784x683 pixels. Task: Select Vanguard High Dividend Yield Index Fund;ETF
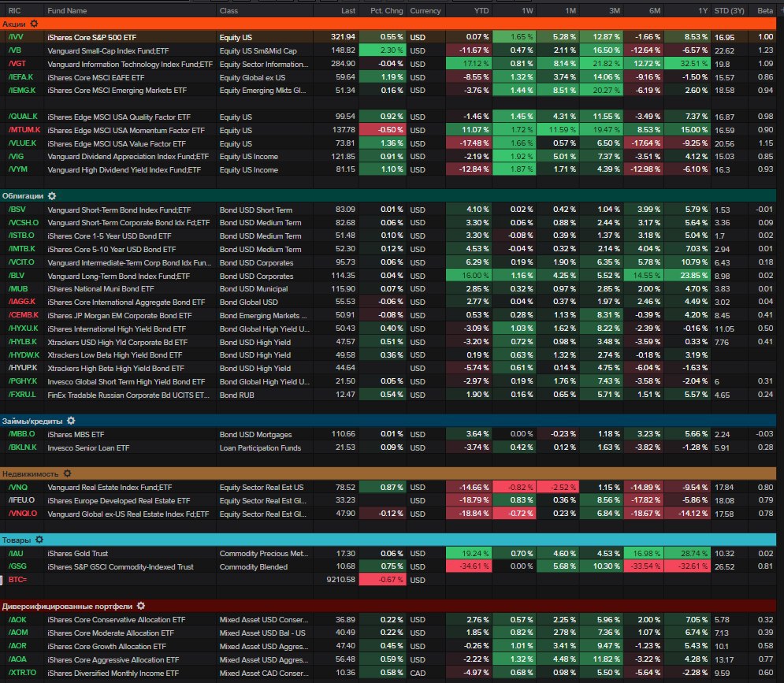click(124, 170)
